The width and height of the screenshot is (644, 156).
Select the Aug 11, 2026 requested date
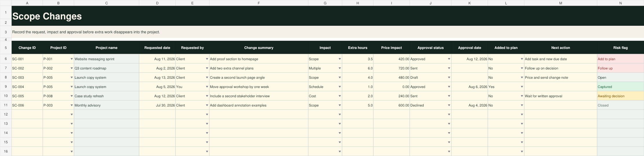(x=157, y=59)
